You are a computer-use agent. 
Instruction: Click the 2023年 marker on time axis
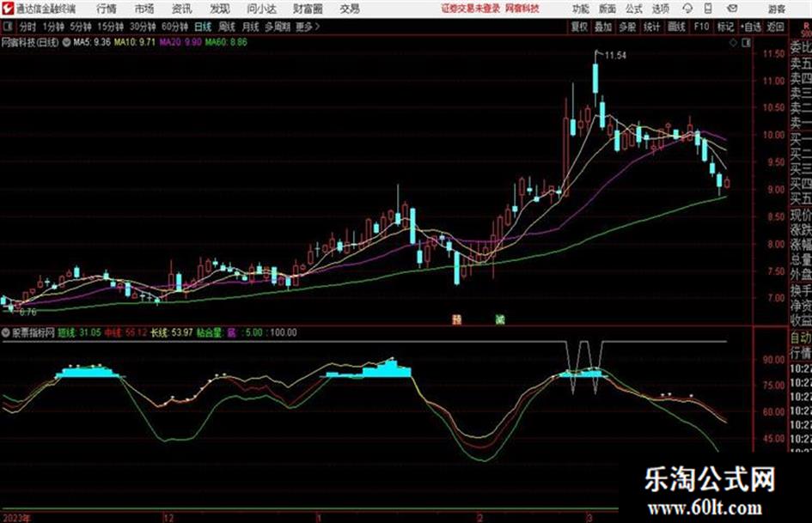16,517
